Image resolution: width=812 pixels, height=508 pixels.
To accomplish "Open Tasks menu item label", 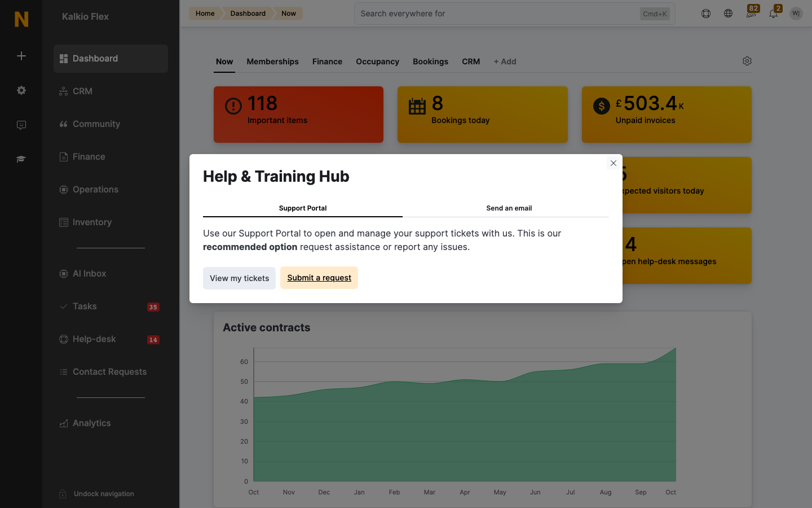I will pyautogui.click(x=85, y=306).
